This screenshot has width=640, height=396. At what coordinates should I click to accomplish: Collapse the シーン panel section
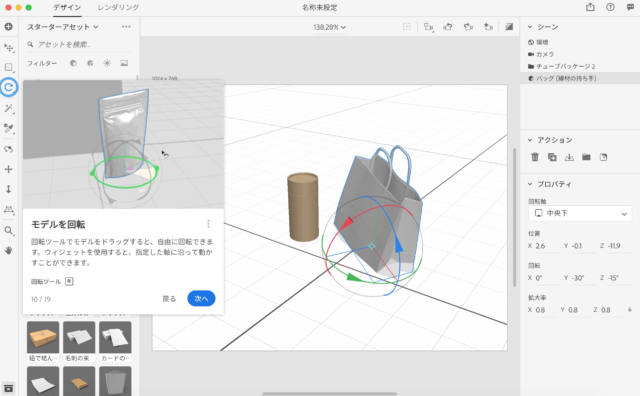[x=530, y=27]
